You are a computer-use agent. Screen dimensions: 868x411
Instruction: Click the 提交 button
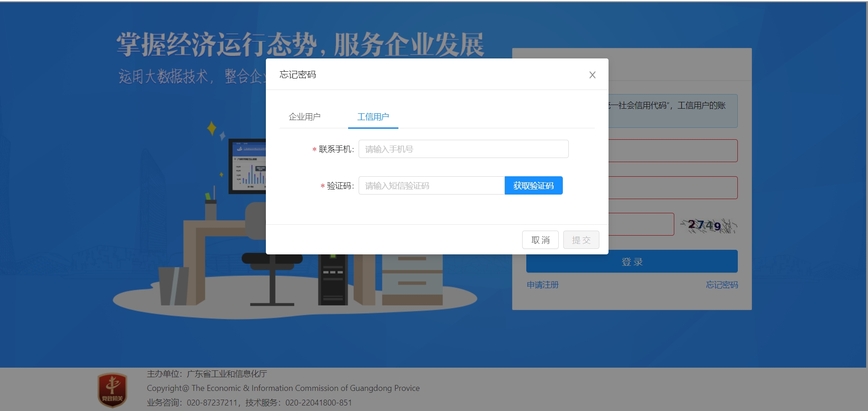coord(581,240)
